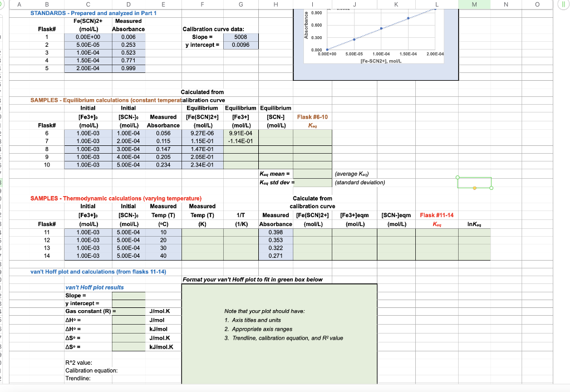This screenshot has height=392, width=570.
Task: Select standards absorbance cell 0.771
Action: [x=129, y=61]
